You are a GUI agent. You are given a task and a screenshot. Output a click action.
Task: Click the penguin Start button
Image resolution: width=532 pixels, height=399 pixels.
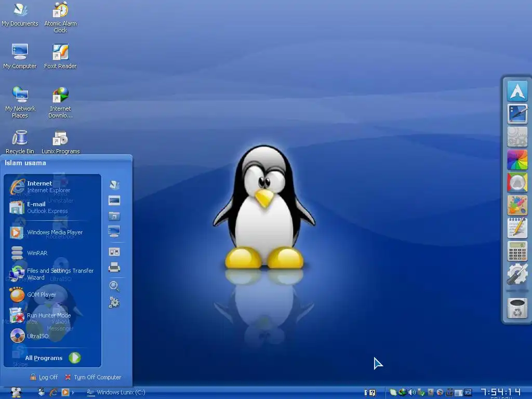click(x=16, y=392)
